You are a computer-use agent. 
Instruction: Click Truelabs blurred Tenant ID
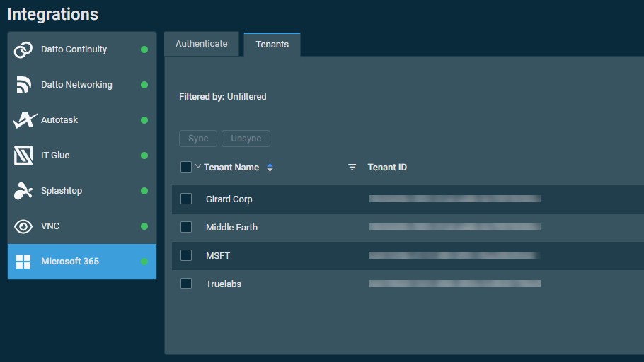click(x=454, y=284)
